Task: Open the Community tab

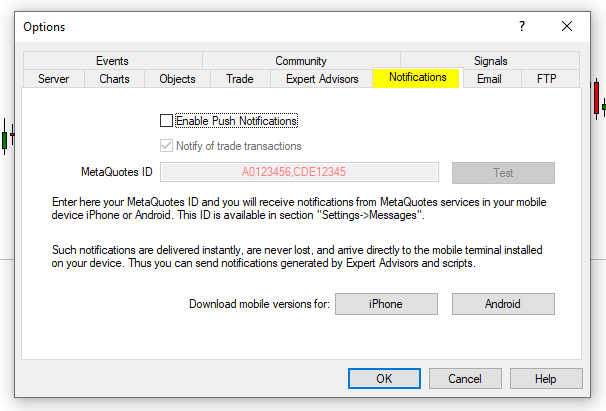Action: point(300,61)
